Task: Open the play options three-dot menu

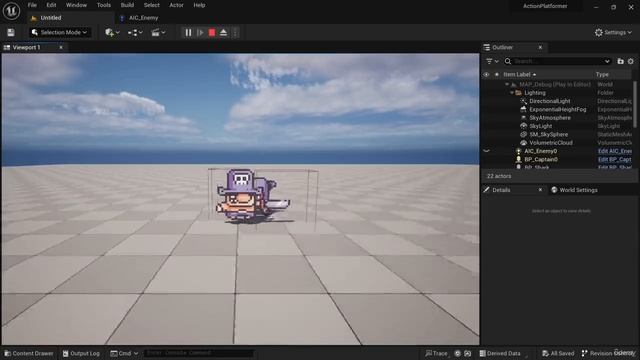Action: [235, 32]
